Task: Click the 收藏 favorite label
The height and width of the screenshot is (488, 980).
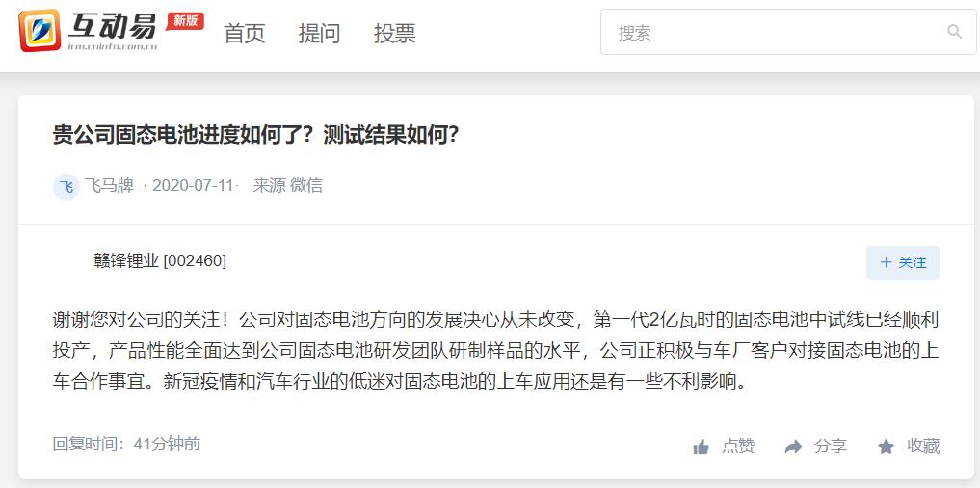Action: coord(923,447)
